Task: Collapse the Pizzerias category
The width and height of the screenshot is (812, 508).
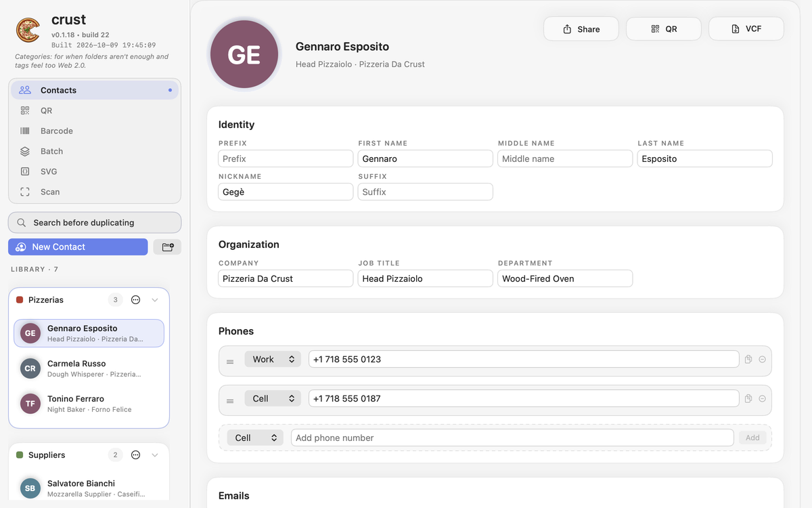Action: coord(155,300)
